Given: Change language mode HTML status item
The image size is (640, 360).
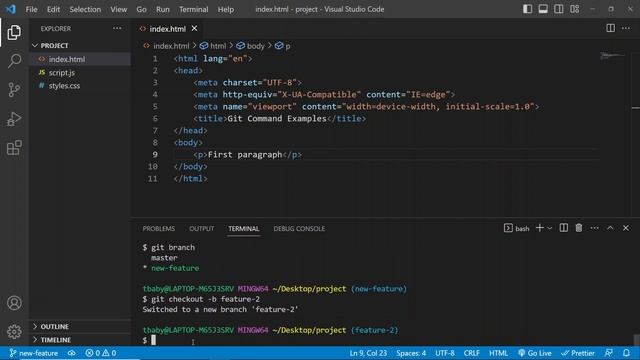Looking at the screenshot, I should tap(498, 353).
